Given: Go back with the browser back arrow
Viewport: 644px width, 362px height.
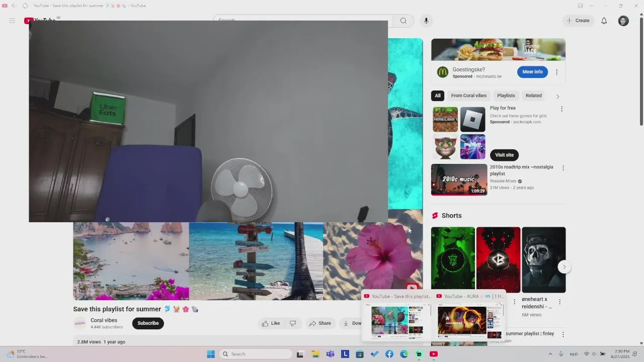Looking at the screenshot, I should click(14, 6).
